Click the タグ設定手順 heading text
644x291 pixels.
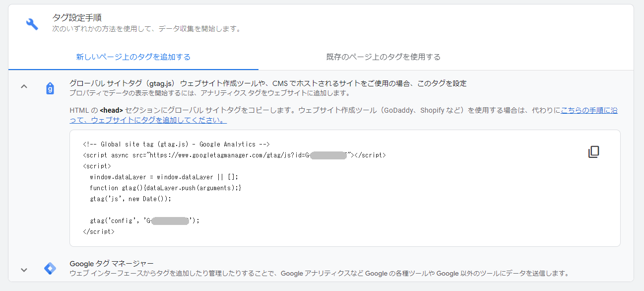[77, 18]
